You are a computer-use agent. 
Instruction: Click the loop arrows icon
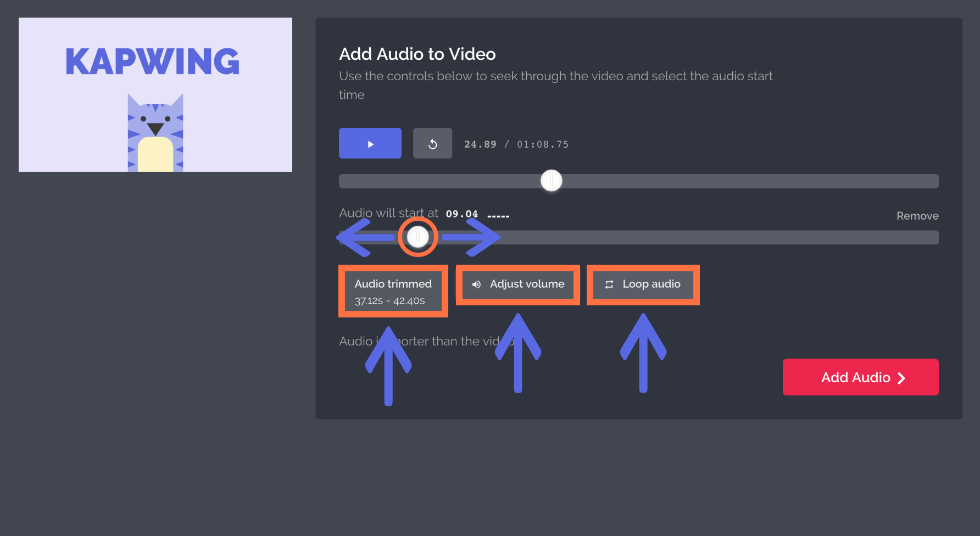click(x=609, y=284)
